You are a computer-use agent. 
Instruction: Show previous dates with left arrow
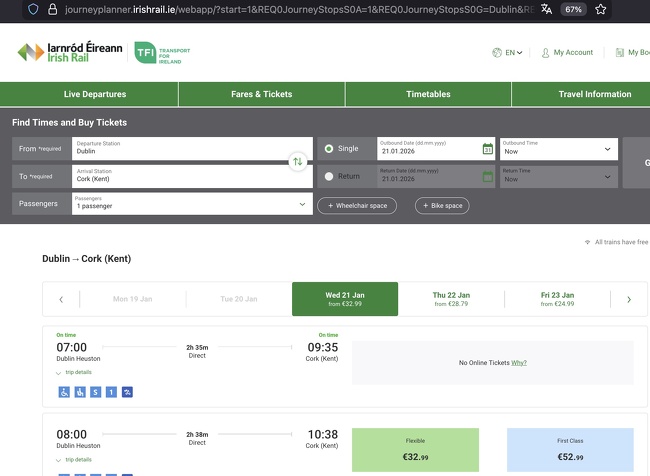(x=61, y=299)
